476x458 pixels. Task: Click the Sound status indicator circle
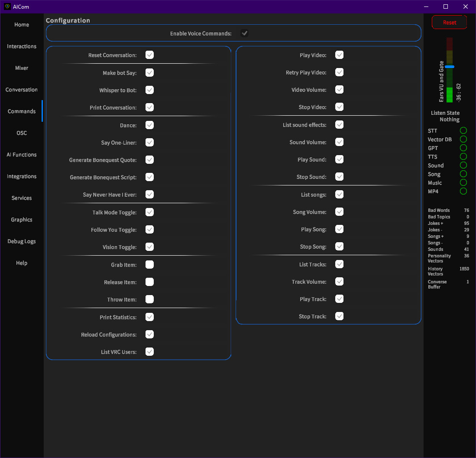click(463, 165)
